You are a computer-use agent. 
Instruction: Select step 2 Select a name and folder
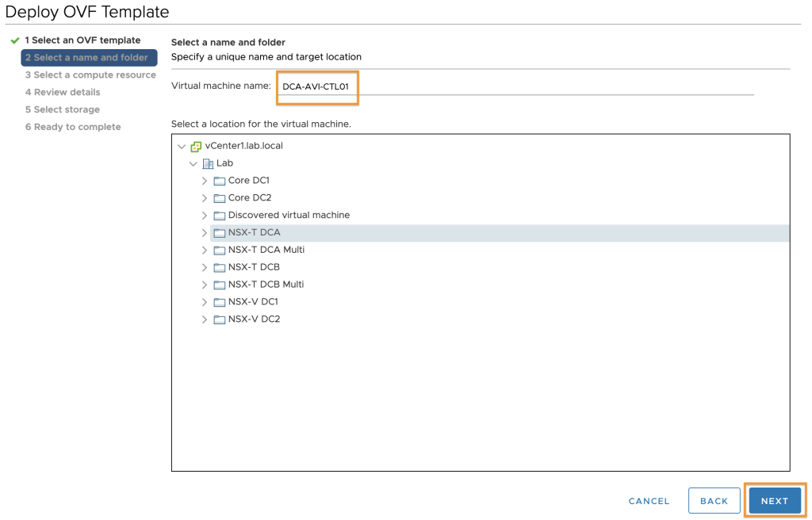(89, 58)
